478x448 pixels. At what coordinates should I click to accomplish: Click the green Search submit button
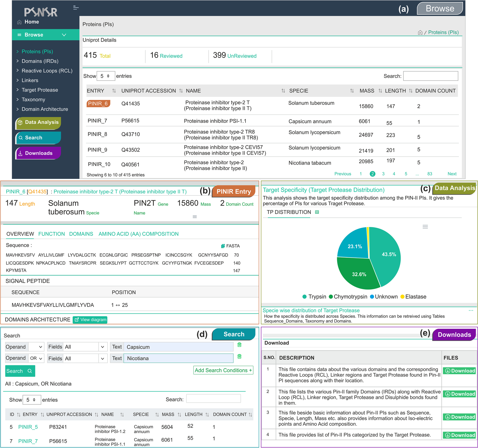click(x=20, y=371)
